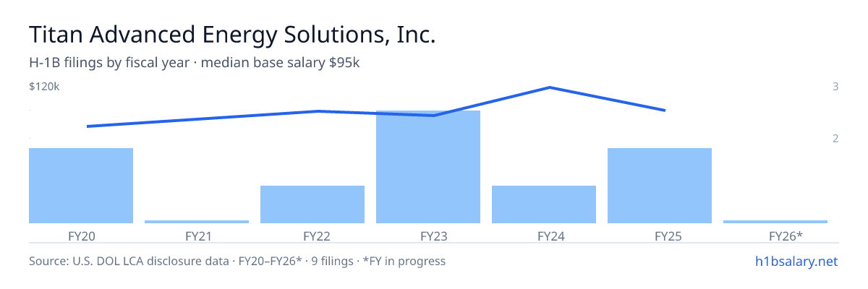Select the FY24 filings bar
The width and height of the screenshot is (868, 289).
[x=544, y=204]
